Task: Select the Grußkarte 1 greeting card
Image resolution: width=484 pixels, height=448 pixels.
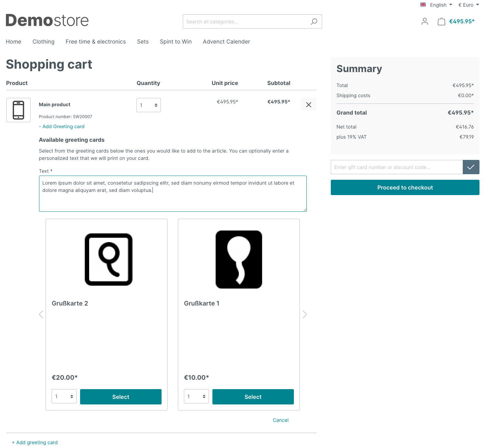Action: 253,397
